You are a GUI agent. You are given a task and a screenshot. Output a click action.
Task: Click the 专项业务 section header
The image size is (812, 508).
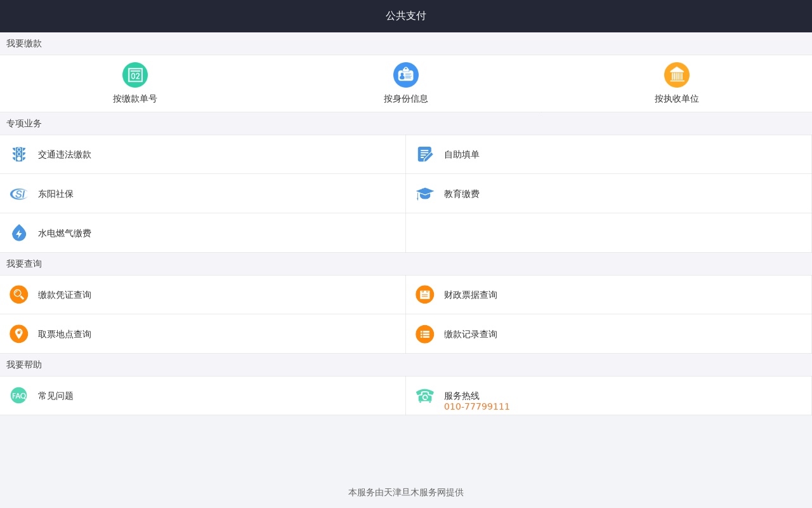(24, 124)
